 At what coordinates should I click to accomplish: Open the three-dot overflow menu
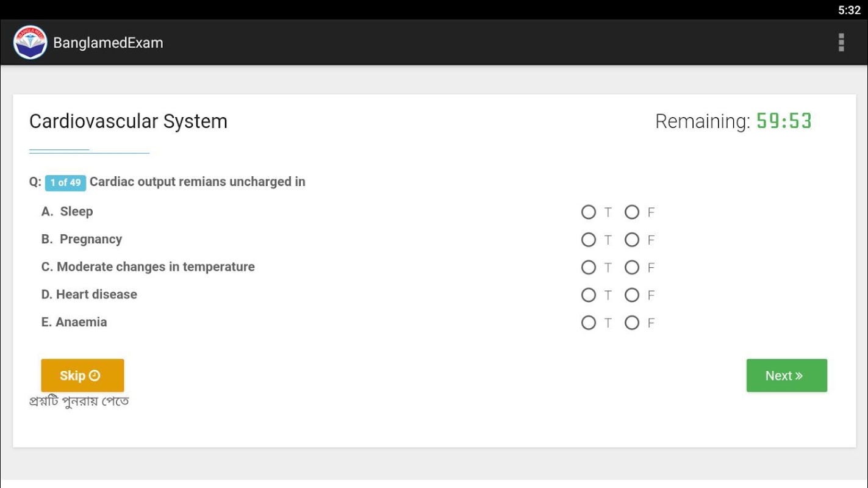pyautogui.click(x=841, y=43)
